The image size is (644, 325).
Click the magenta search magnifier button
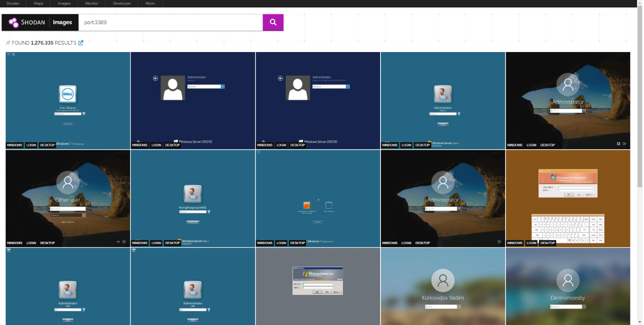click(273, 22)
